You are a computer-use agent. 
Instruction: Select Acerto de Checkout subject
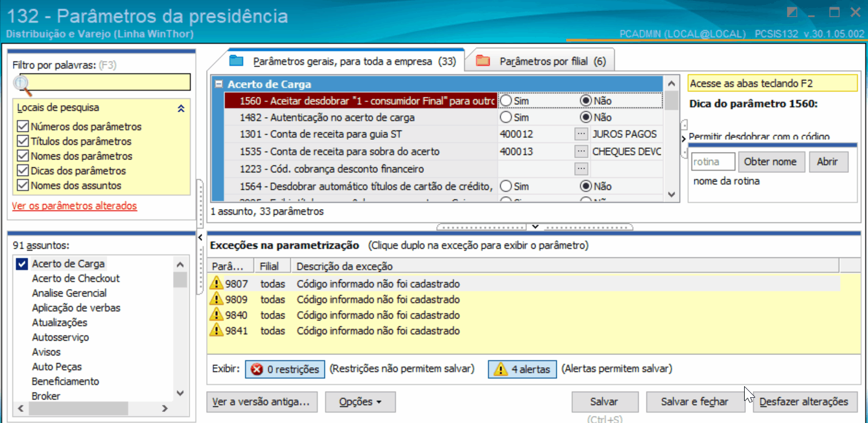point(75,278)
